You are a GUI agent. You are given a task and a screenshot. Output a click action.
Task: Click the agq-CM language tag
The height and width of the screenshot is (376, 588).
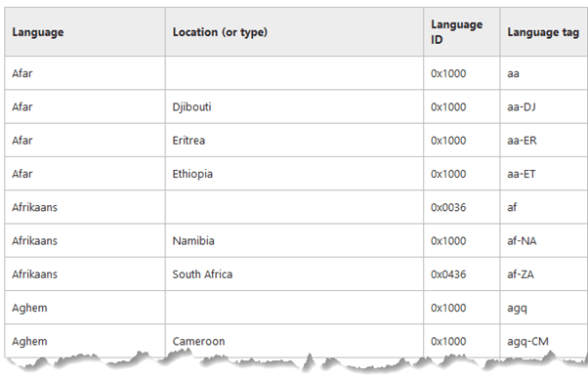527,341
